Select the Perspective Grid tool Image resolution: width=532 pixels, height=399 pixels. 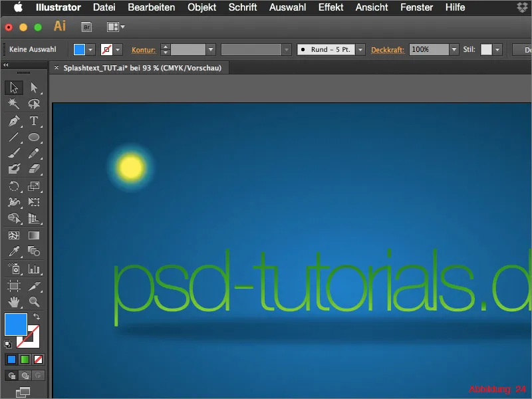pos(34,218)
